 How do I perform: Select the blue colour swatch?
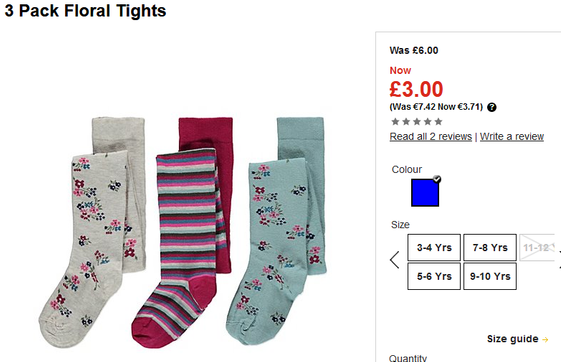pyautogui.click(x=425, y=193)
